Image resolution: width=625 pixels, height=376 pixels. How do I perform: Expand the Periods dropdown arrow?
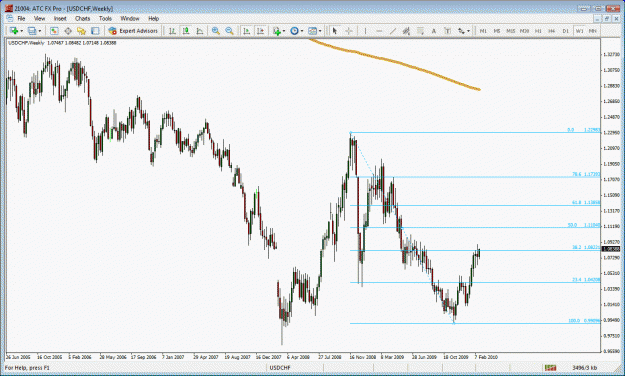[302, 31]
